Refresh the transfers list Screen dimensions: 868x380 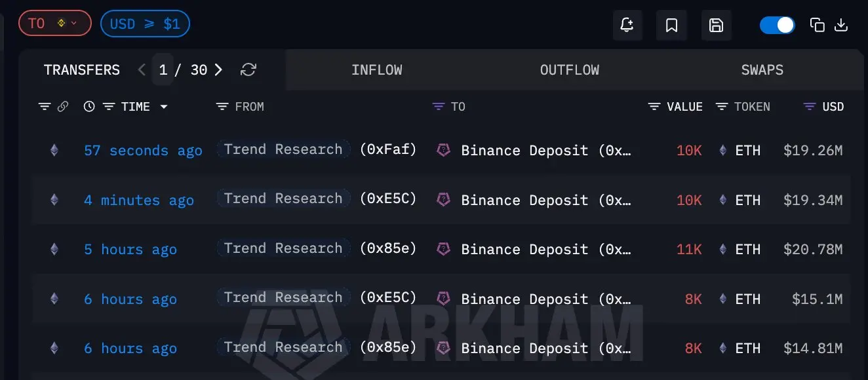click(x=248, y=69)
